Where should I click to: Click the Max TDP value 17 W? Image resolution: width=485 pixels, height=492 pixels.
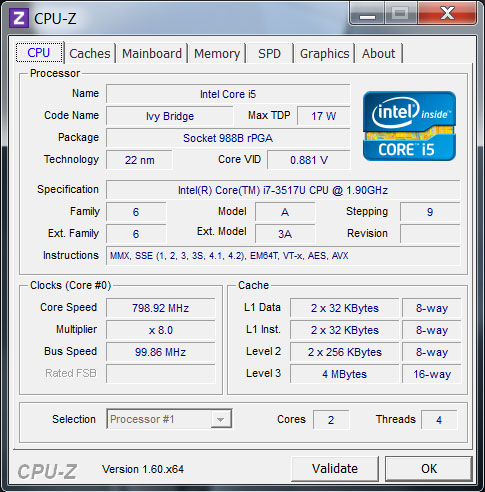[x=323, y=116]
